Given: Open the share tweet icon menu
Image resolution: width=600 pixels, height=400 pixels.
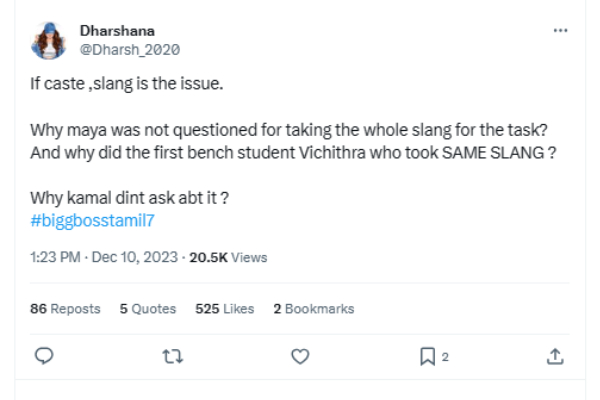Looking at the screenshot, I should 554,356.
